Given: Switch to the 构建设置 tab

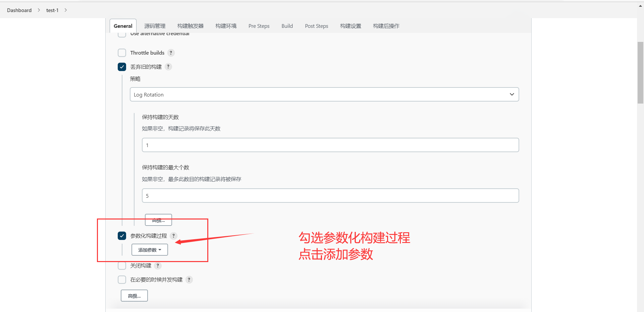Looking at the screenshot, I should tap(351, 26).
